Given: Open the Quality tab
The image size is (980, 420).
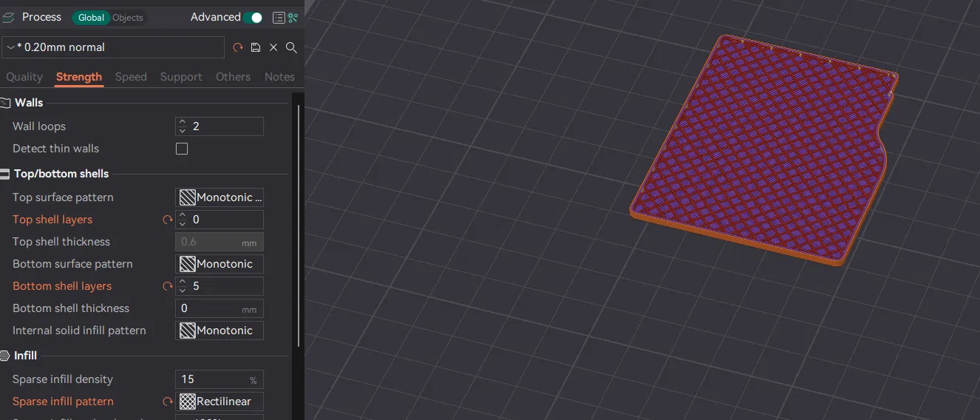Looking at the screenshot, I should pyautogui.click(x=24, y=77).
